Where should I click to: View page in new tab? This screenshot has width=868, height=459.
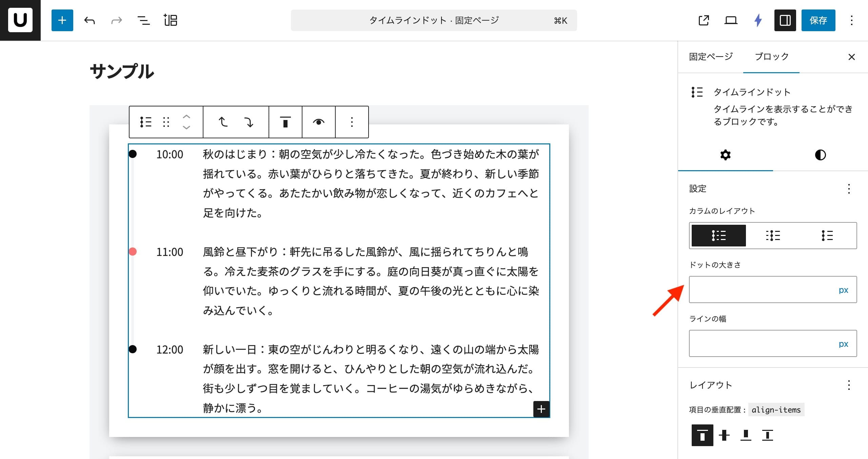point(704,20)
